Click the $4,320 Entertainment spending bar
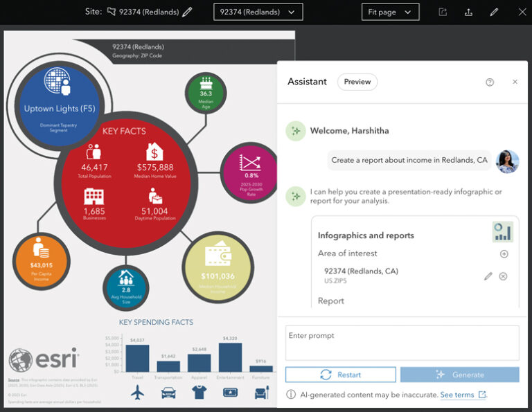 (231, 357)
